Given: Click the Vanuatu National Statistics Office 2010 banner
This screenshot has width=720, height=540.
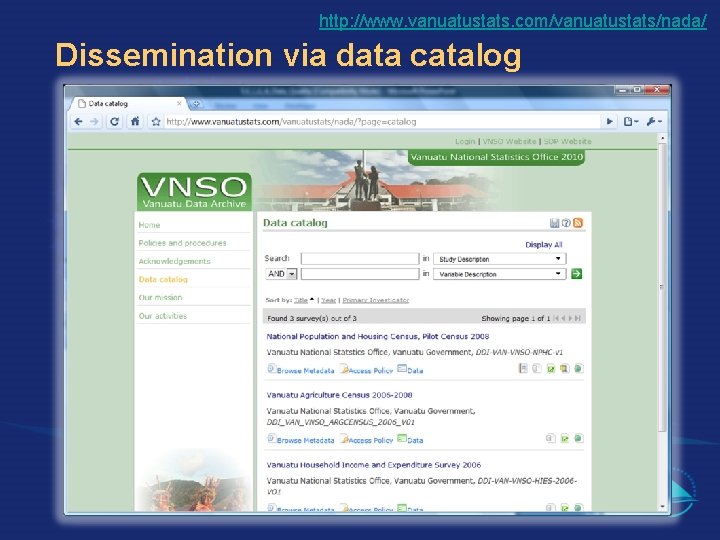Looking at the screenshot, I should tap(496, 157).
